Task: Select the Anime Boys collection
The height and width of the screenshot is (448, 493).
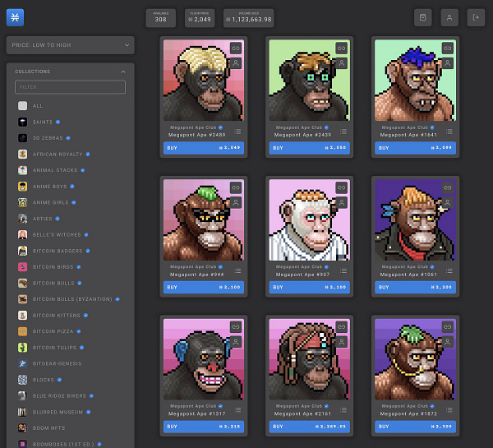Action: [46, 187]
